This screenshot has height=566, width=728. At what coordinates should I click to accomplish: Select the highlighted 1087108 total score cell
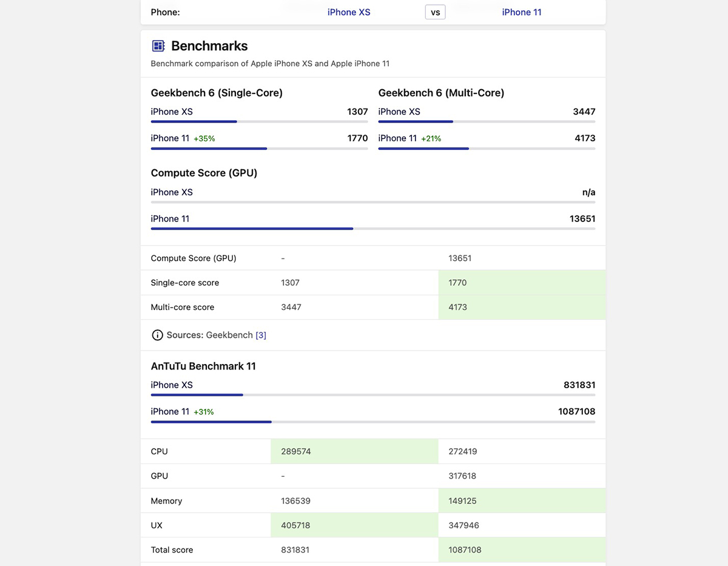click(x=522, y=550)
